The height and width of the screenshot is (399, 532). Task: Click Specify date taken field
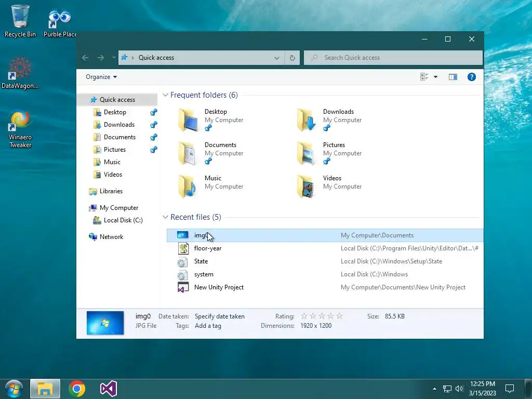point(220,316)
